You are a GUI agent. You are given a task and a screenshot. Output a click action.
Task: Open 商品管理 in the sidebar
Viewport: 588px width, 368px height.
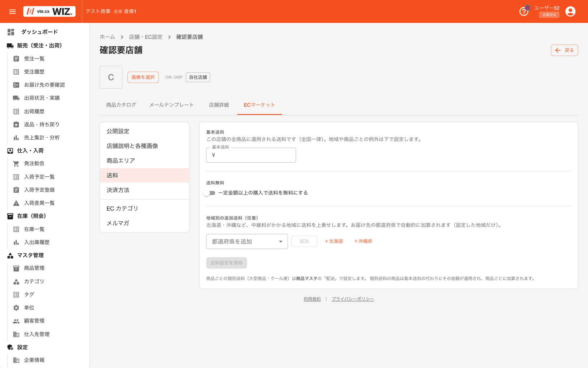34,268
